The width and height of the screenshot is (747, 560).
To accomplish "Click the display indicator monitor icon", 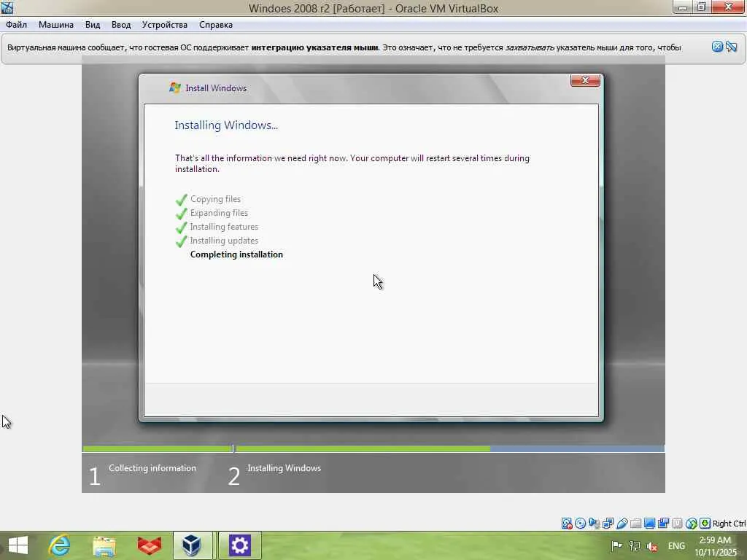I will [x=649, y=524].
